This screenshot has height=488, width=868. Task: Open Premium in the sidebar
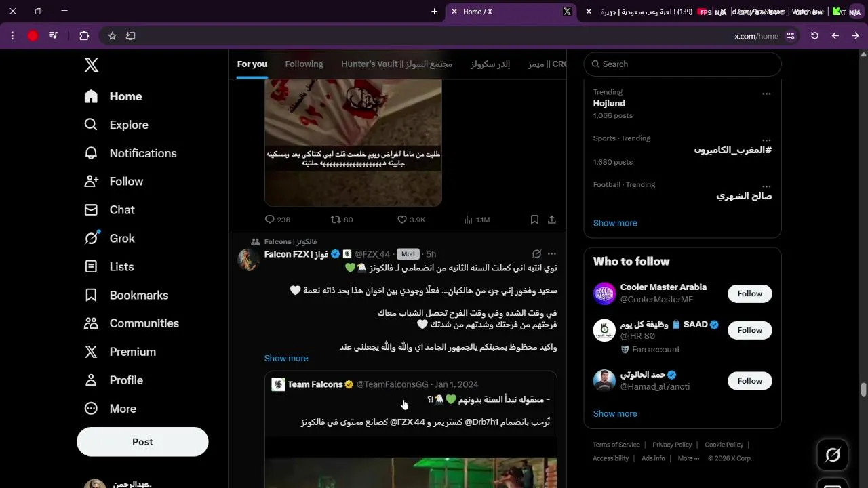120,352
